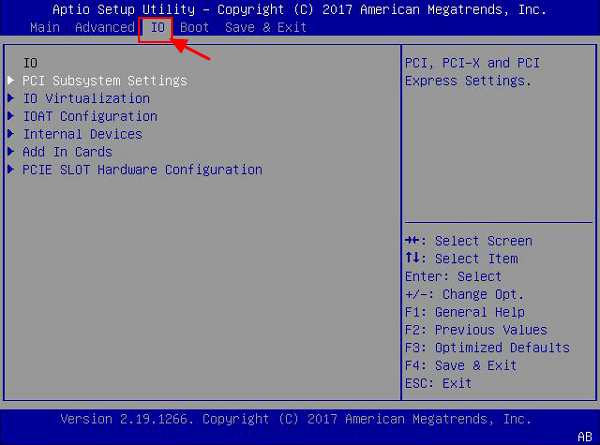Click the arrow beside PCI Subsystem Settings
The width and height of the screenshot is (600, 445).
pyautogui.click(x=11, y=80)
